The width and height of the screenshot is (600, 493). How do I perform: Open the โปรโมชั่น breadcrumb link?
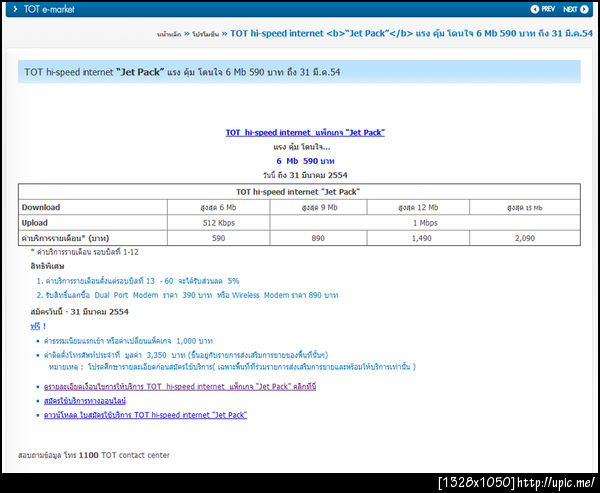click(x=205, y=34)
